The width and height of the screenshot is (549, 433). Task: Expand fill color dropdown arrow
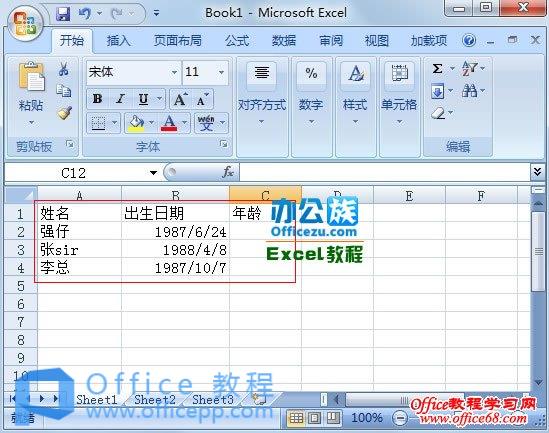point(152,123)
